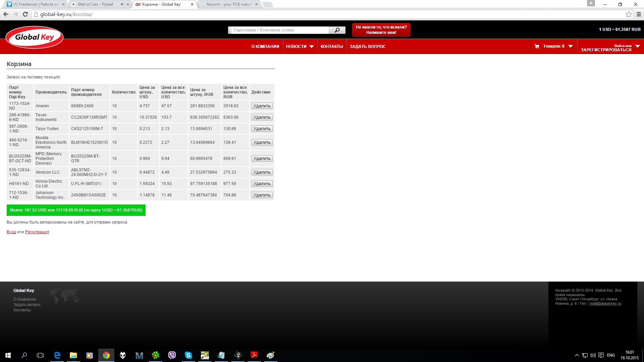The image size is (644, 362).
Task: Click ENG language indicator in tray
Action: pyautogui.click(x=611, y=355)
